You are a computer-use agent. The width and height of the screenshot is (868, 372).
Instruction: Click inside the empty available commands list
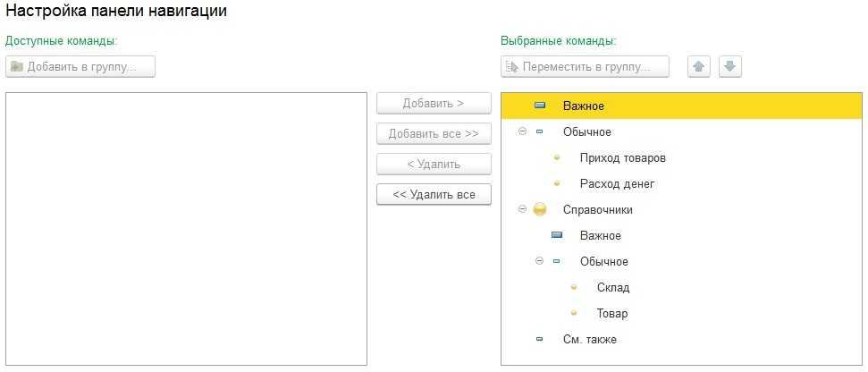coord(186,228)
